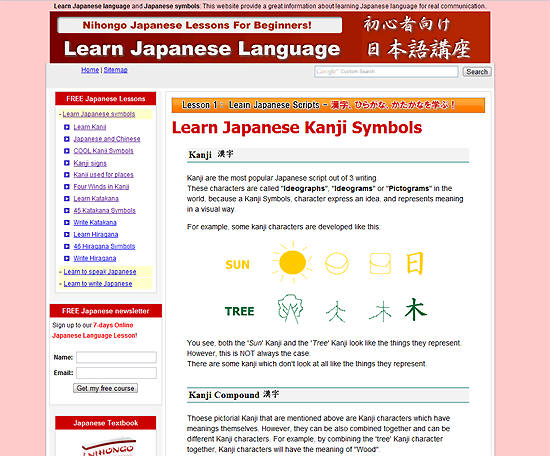Focus the Google Custom Search field
550x456 pixels.
(386, 72)
